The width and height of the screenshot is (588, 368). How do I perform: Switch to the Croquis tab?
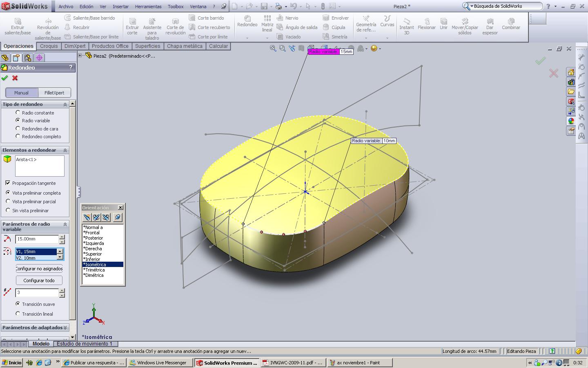[x=49, y=46]
